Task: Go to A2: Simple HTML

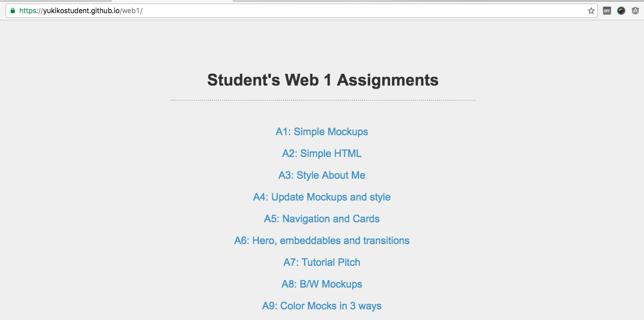Action: point(322,153)
